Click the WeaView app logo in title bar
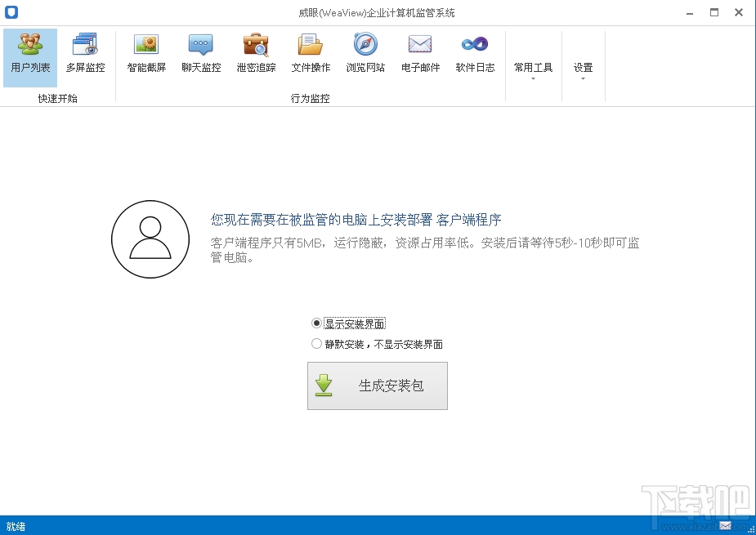This screenshot has height=535, width=756. click(11, 12)
